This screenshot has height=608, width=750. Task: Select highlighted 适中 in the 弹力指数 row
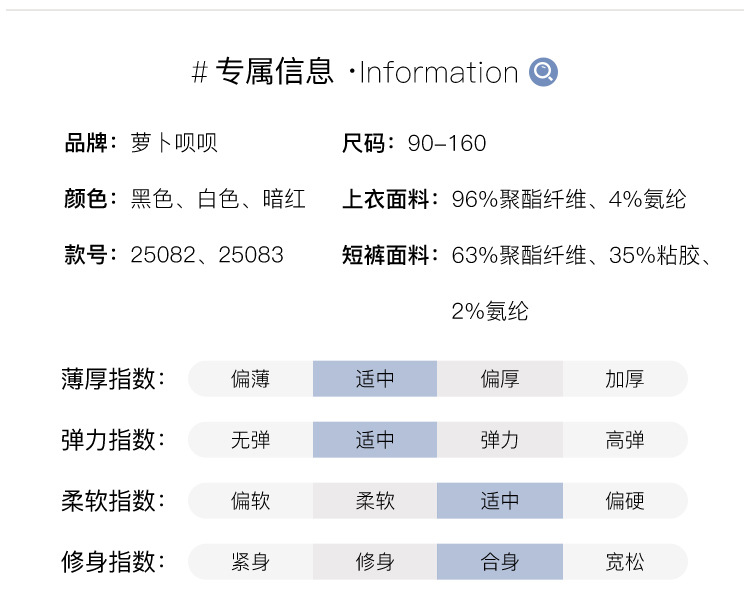point(375,440)
